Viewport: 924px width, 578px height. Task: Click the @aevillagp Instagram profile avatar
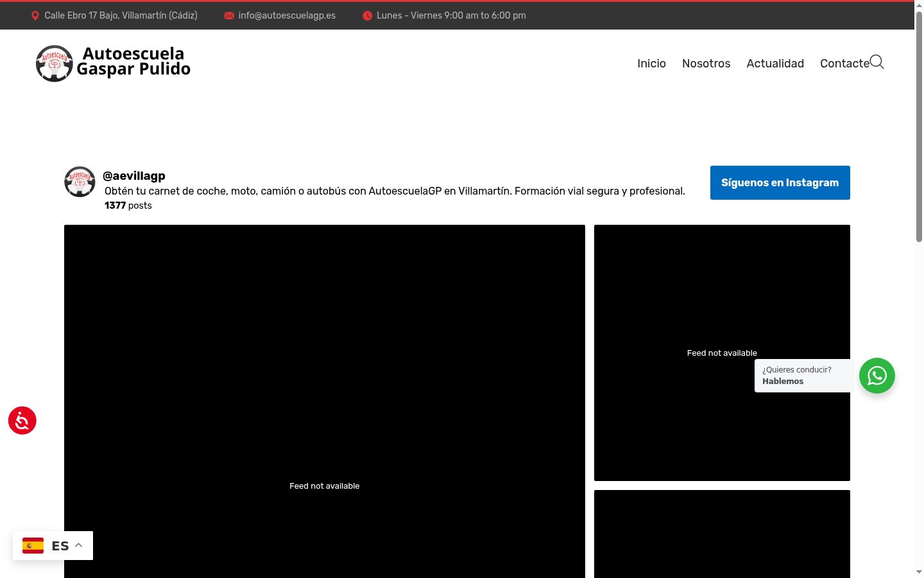[80, 182]
